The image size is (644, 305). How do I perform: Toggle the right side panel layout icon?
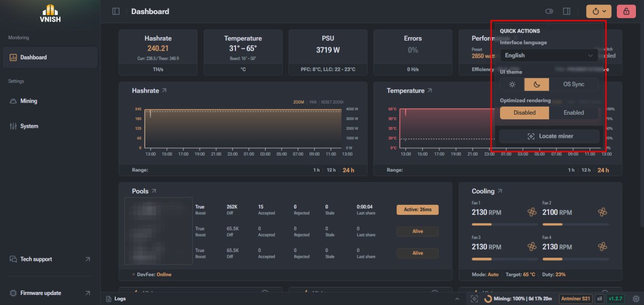coord(567,11)
